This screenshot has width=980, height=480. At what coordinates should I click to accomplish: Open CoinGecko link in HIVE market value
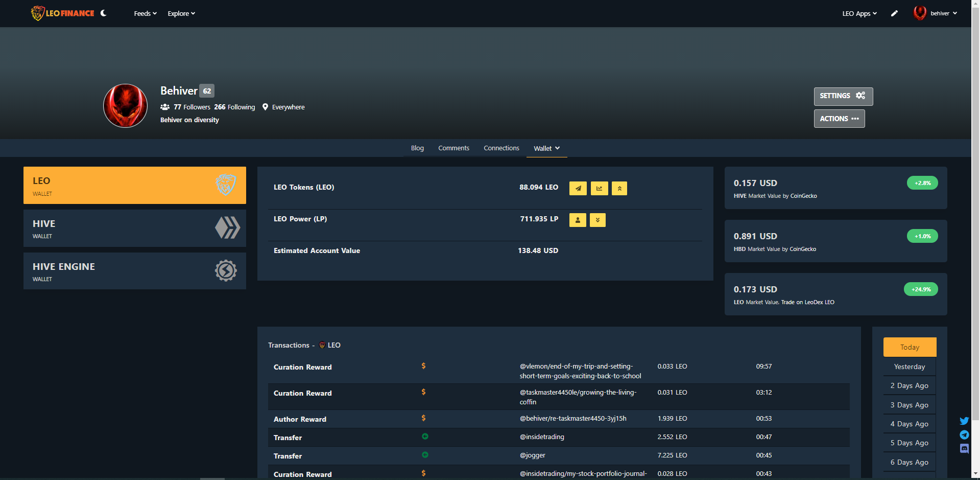coord(803,196)
